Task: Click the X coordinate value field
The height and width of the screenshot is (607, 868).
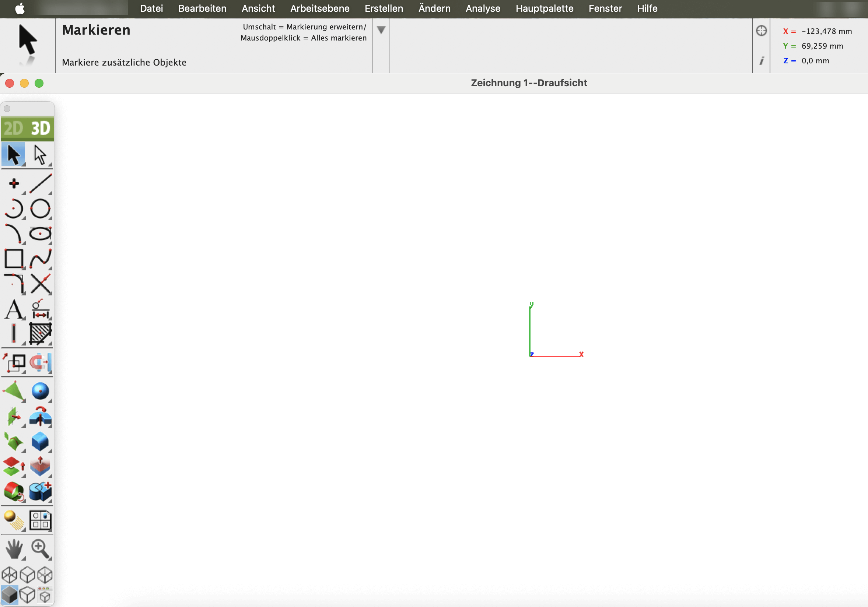Action: (826, 31)
